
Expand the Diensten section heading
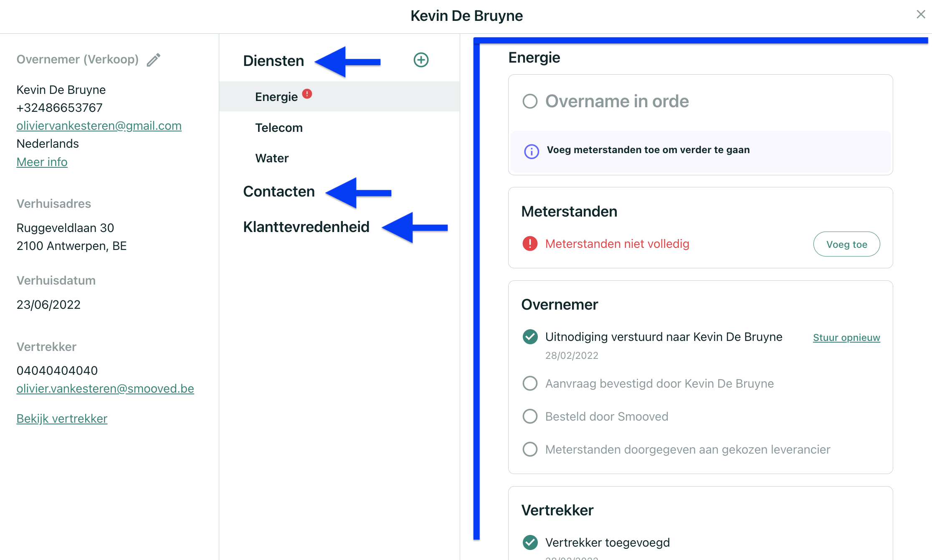pyautogui.click(x=274, y=61)
